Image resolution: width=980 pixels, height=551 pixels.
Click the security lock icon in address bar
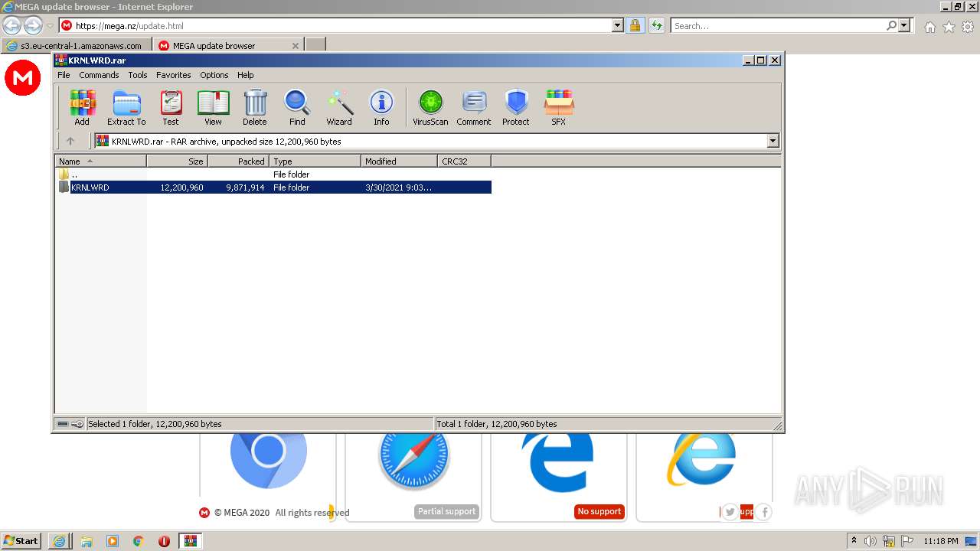tap(635, 25)
